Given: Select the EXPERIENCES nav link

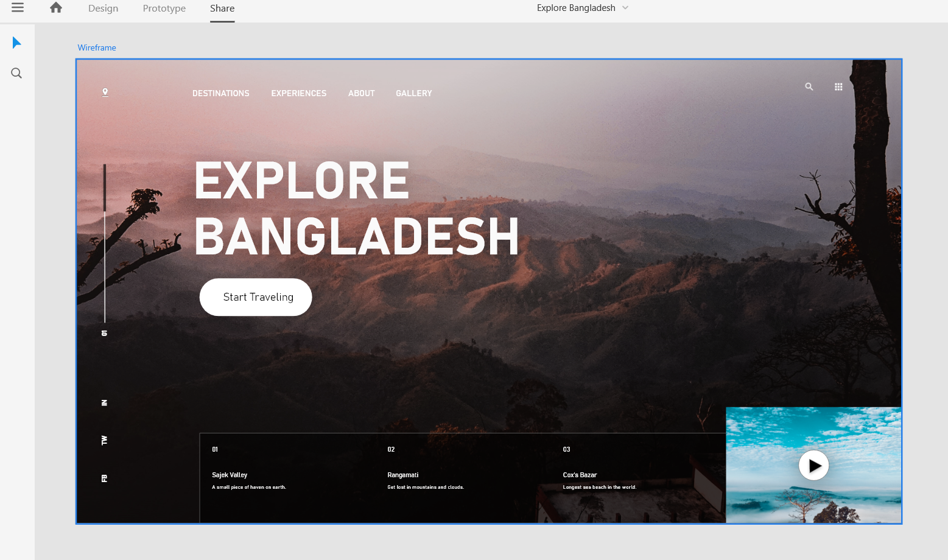Looking at the screenshot, I should [x=298, y=93].
